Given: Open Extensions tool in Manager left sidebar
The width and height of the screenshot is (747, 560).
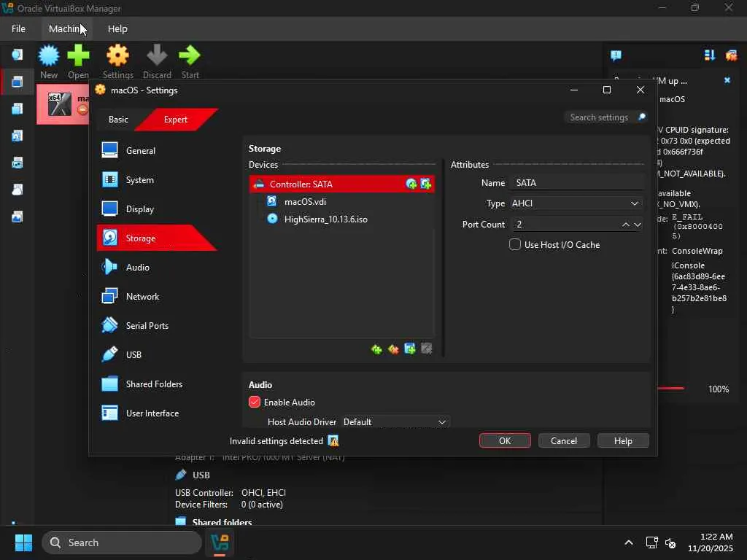Looking at the screenshot, I should [x=18, y=109].
